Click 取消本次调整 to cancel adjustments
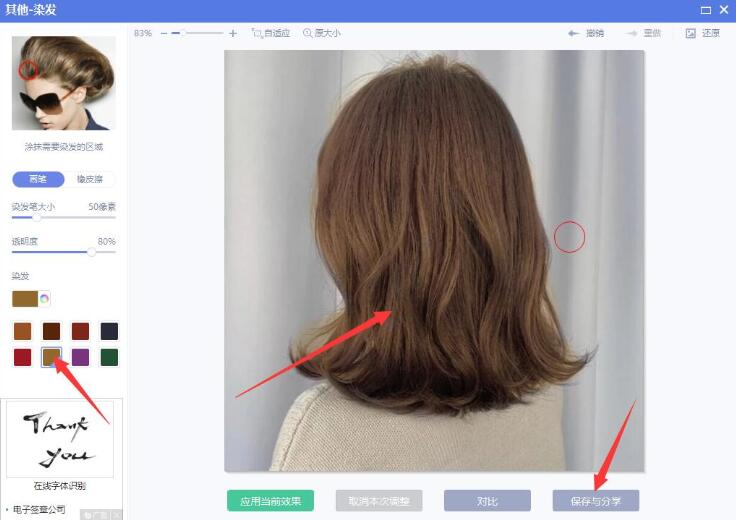 [x=379, y=501]
